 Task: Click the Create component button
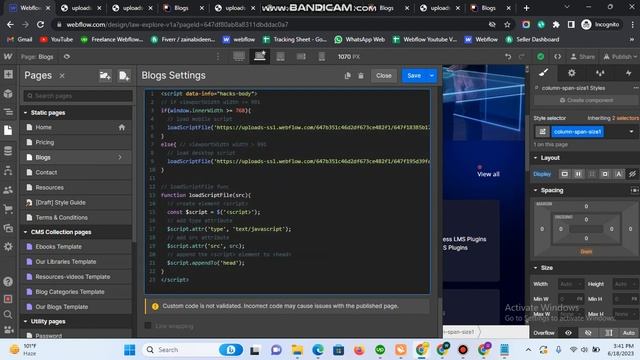[x=586, y=100]
